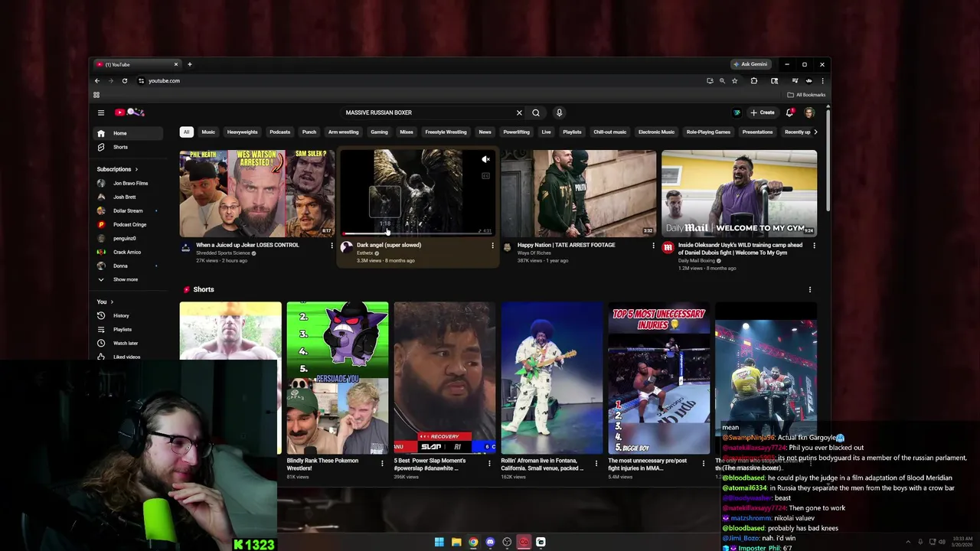Open Shorts in the sidebar
The width and height of the screenshot is (980, 551).
click(x=128, y=147)
